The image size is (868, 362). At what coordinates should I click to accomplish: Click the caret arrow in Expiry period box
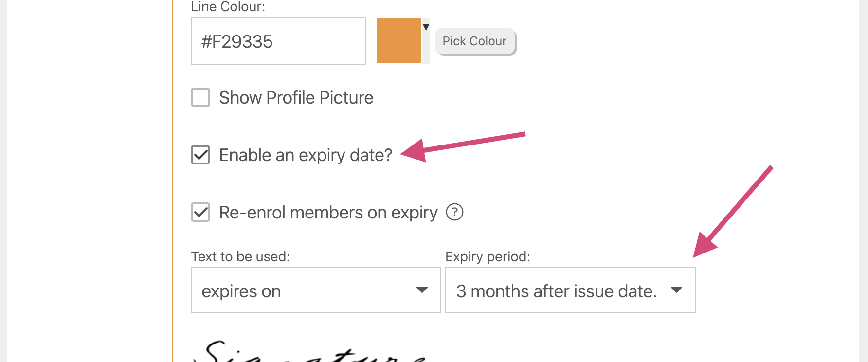click(x=676, y=290)
